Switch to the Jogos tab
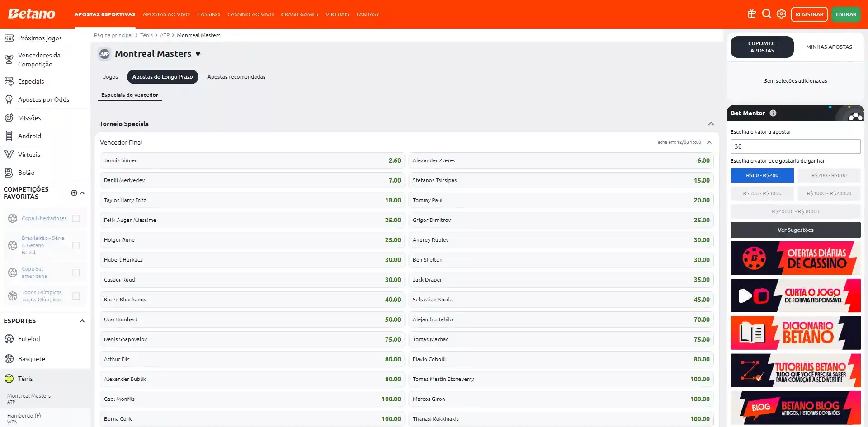868x427 pixels. click(x=110, y=77)
